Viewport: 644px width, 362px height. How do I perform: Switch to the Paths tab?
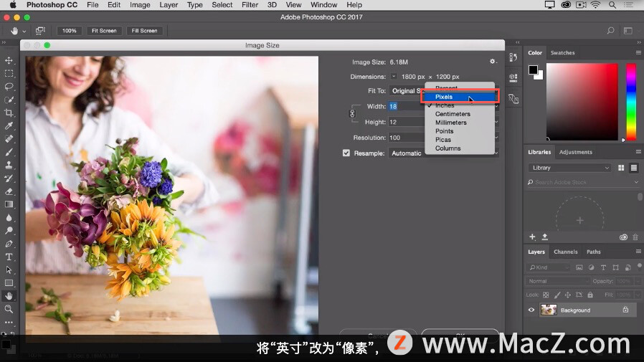tap(594, 252)
